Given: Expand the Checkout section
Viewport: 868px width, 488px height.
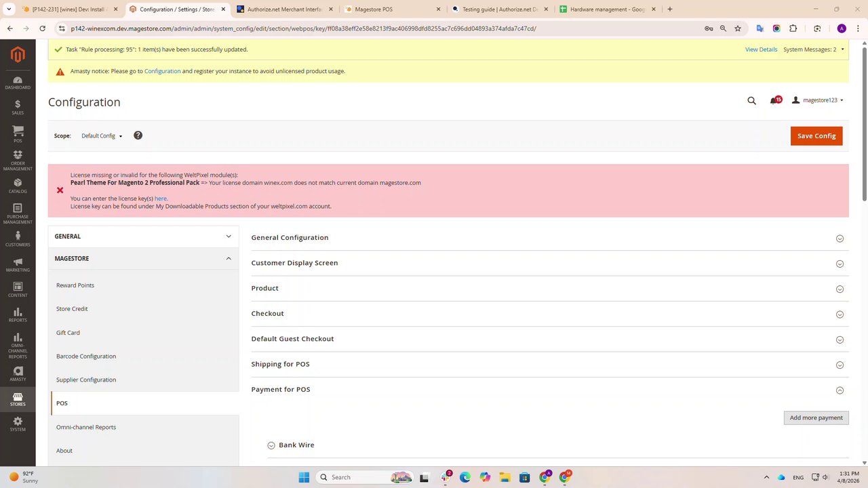Looking at the screenshot, I should (x=550, y=314).
